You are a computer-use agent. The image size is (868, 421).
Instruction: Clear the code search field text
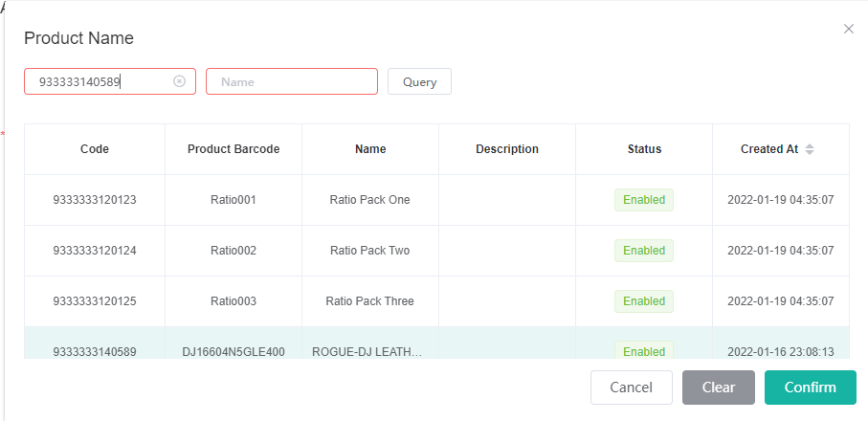[x=179, y=81]
